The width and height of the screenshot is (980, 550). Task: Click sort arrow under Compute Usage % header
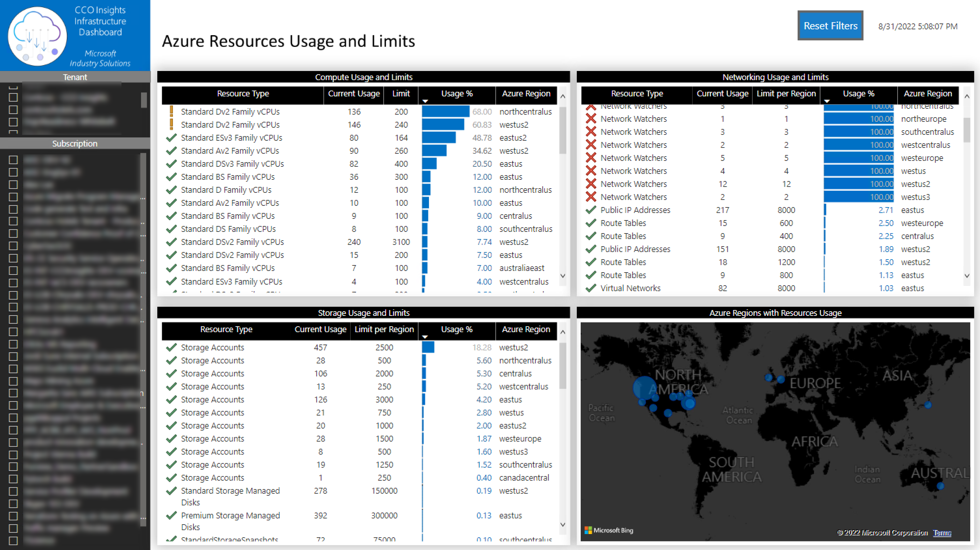click(x=425, y=102)
